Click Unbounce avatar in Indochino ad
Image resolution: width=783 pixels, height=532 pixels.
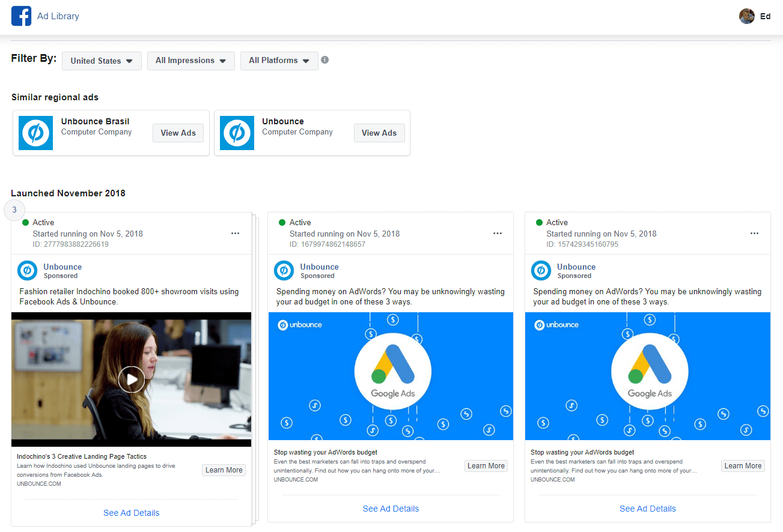tap(27, 271)
